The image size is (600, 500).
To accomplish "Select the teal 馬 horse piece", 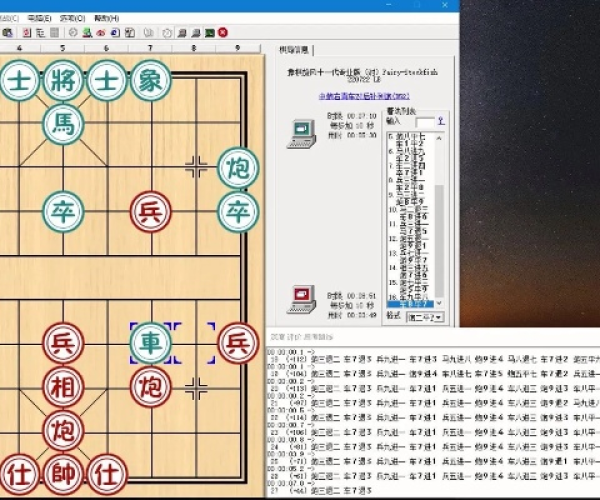I will click(x=63, y=124).
